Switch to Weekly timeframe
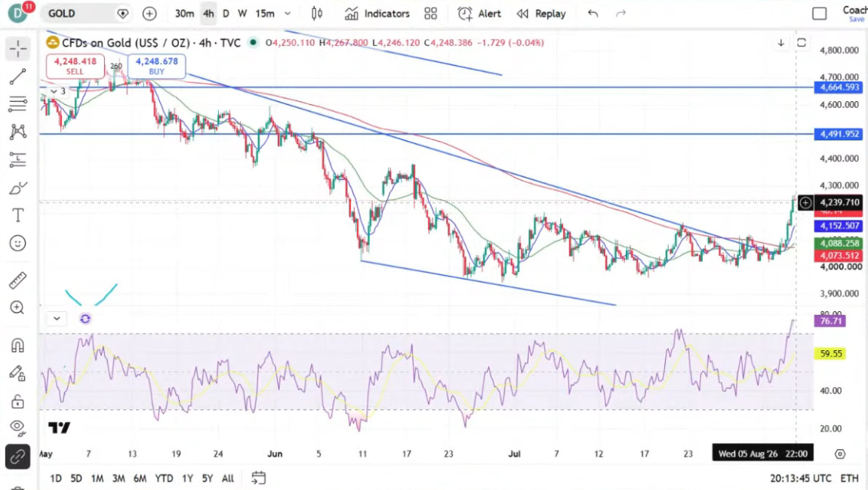This screenshot has width=868, height=490. pos(242,14)
